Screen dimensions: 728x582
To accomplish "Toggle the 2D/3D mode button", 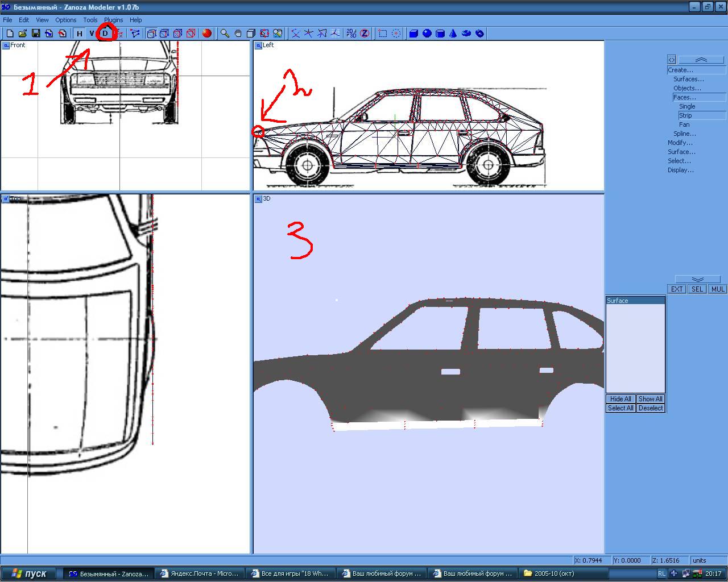I will [x=351, y=34].
